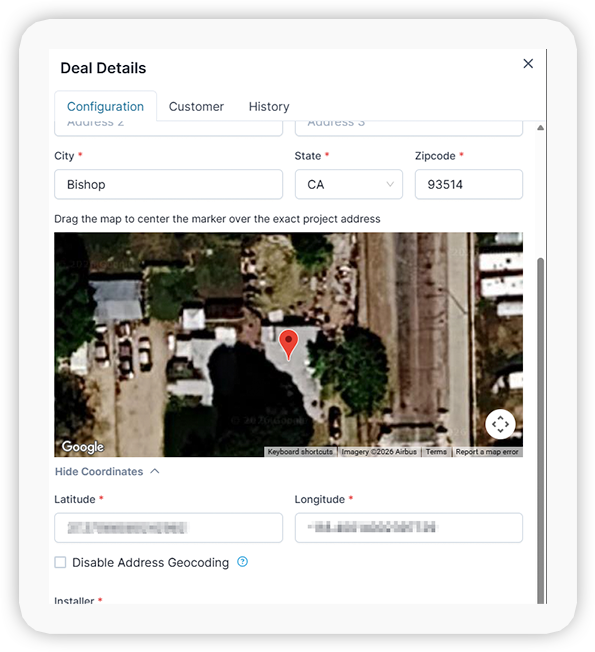
Task: Click the City field containing Bishop
Action: [x=168, y=184]
